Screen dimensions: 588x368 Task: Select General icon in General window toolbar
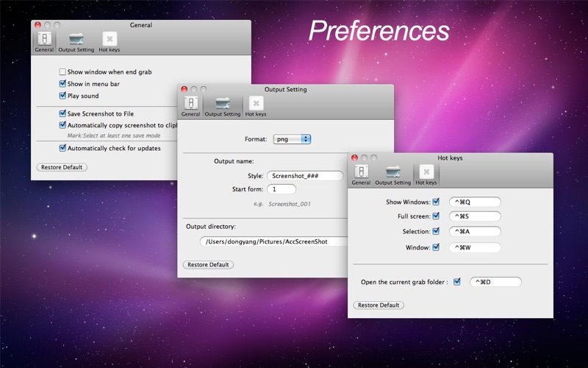[x=44, y=39]
